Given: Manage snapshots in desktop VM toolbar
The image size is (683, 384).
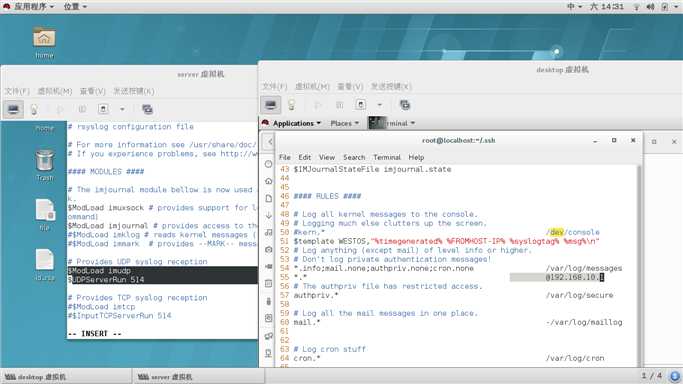Looking at the screenshot, I should (405, 105).
